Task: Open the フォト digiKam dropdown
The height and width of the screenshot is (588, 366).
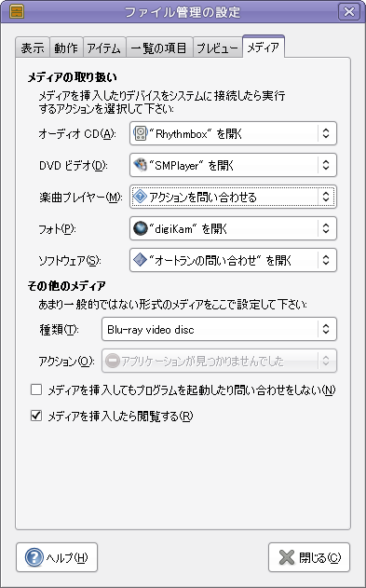Action: pyautogui.click(x=233, y=228)
